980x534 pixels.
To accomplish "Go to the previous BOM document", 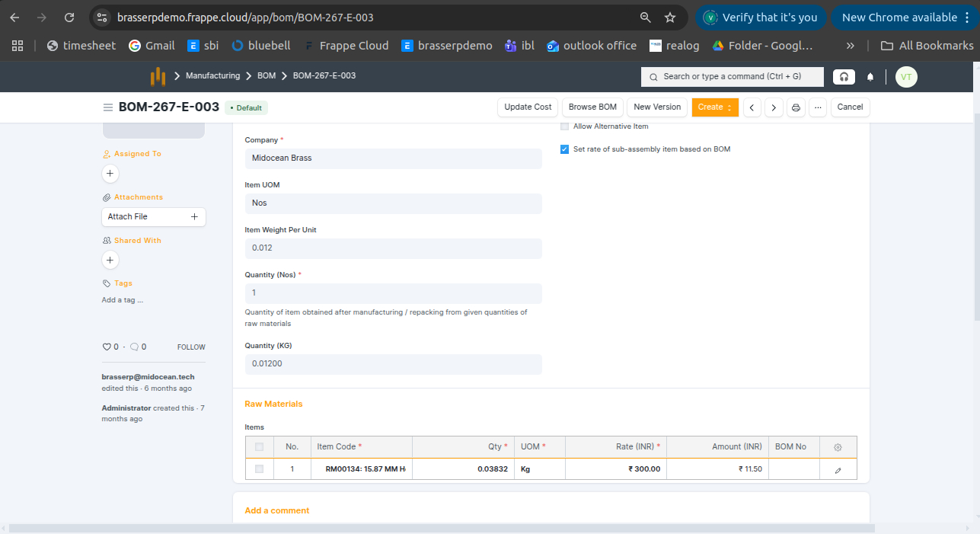I will pyautogui.click(x=752, y=107).
